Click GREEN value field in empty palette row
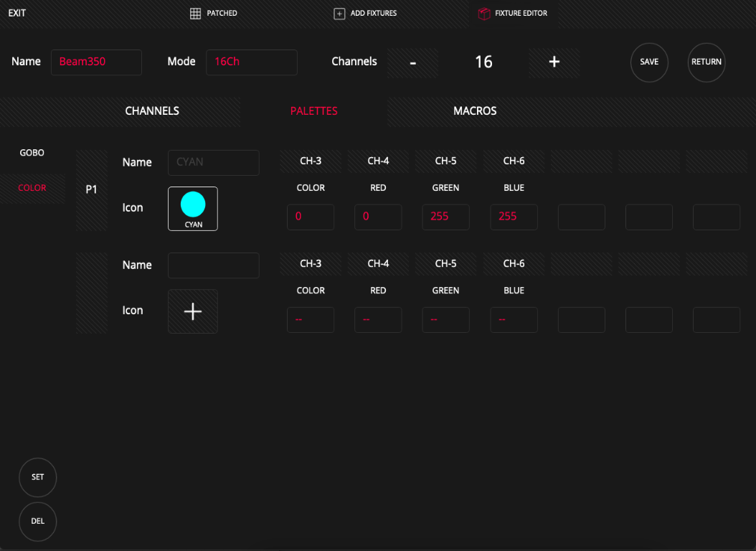The width and height of the screenshot is (756, 551). tap(445, 319)
